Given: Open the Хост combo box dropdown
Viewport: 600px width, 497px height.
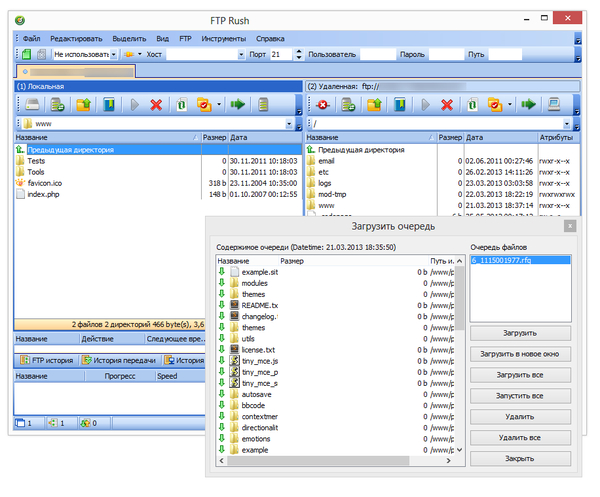Looking at the screenshot, I should click(241, 54).
